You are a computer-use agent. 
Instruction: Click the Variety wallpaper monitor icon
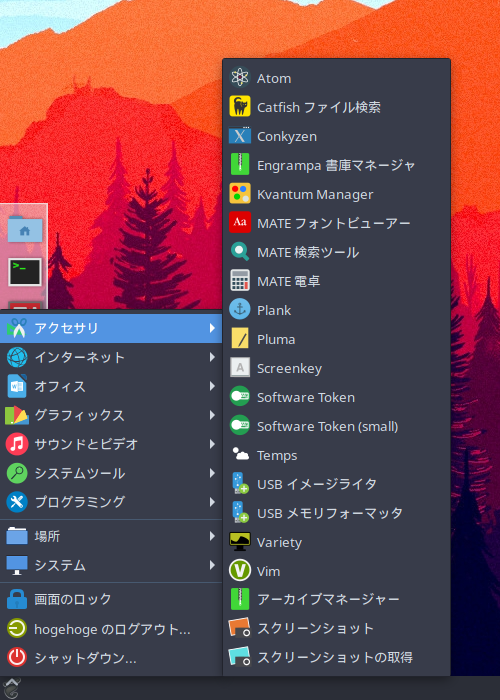[240, 542]
